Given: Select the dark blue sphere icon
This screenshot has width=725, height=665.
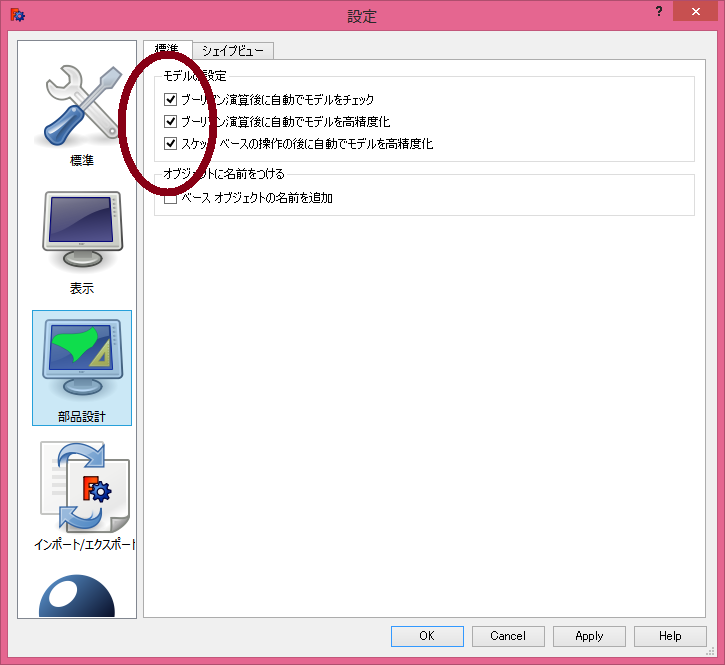Looking at the screenshot, I should 77,595.
